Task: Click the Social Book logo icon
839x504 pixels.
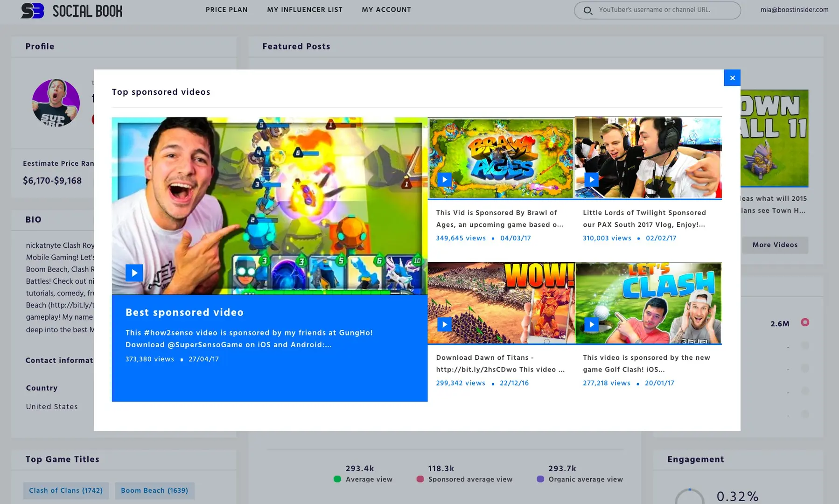Action: click(32, 10)
